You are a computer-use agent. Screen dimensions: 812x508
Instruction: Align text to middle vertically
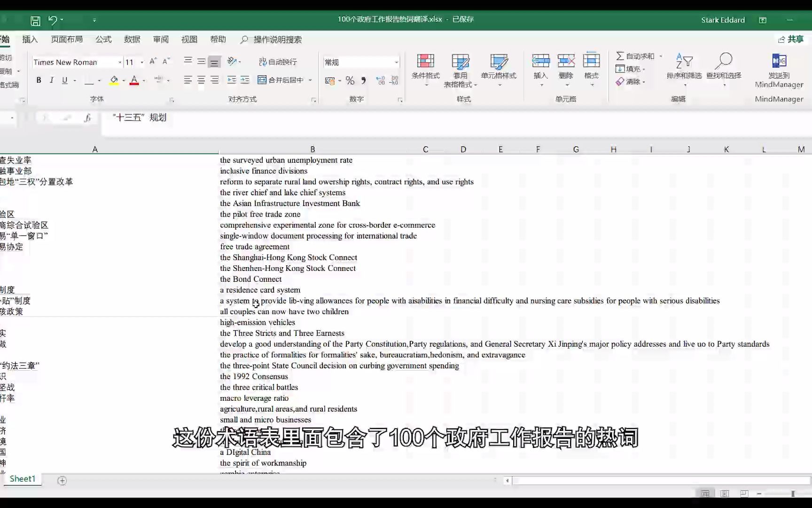click(x=201, y=61)
